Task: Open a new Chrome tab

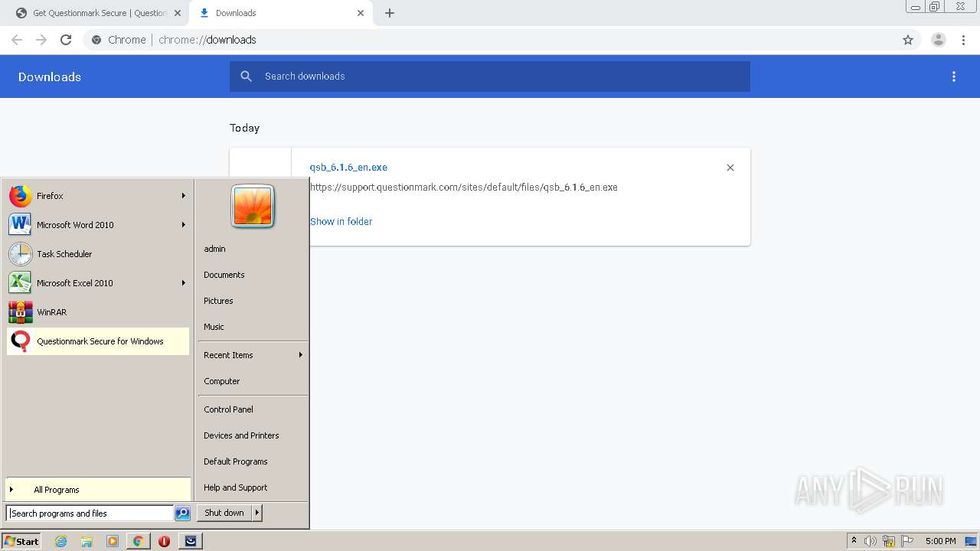Action: click(x=390, y=13)
